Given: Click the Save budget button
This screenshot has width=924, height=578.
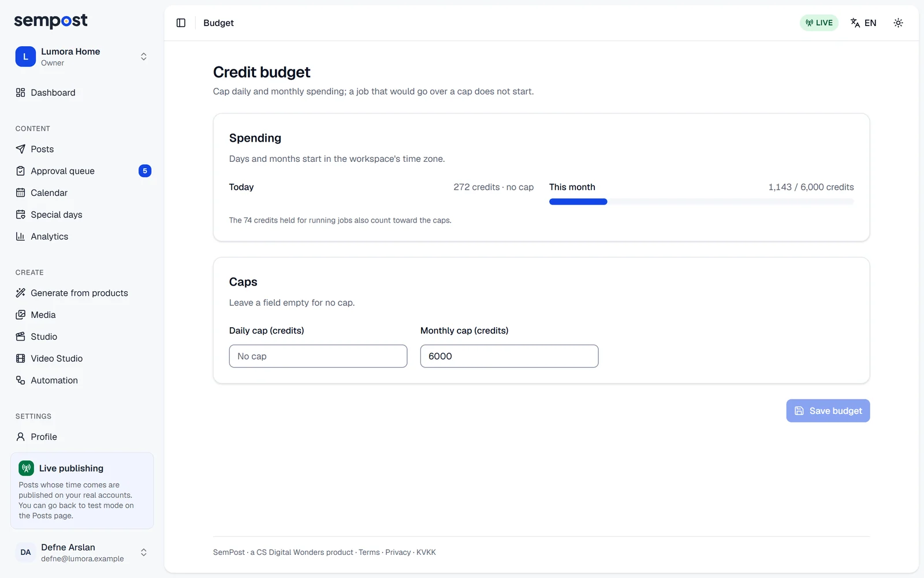Looking at the screenshot, I should point(828,411).
